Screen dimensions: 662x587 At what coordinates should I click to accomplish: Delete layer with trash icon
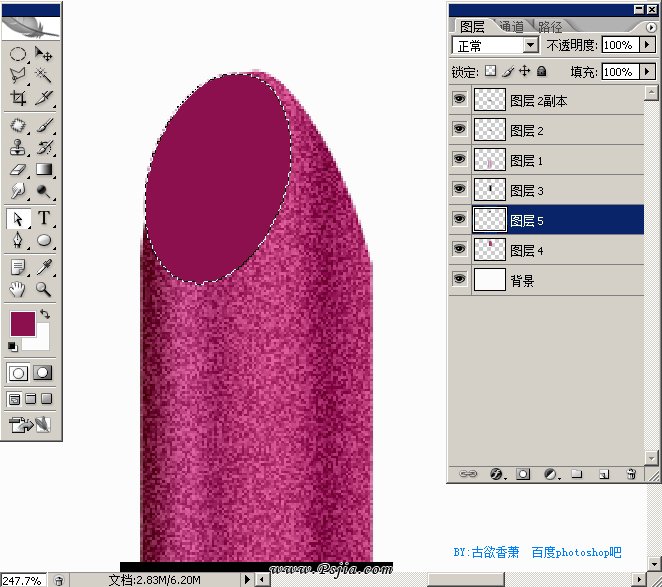(x=631, y=474)
